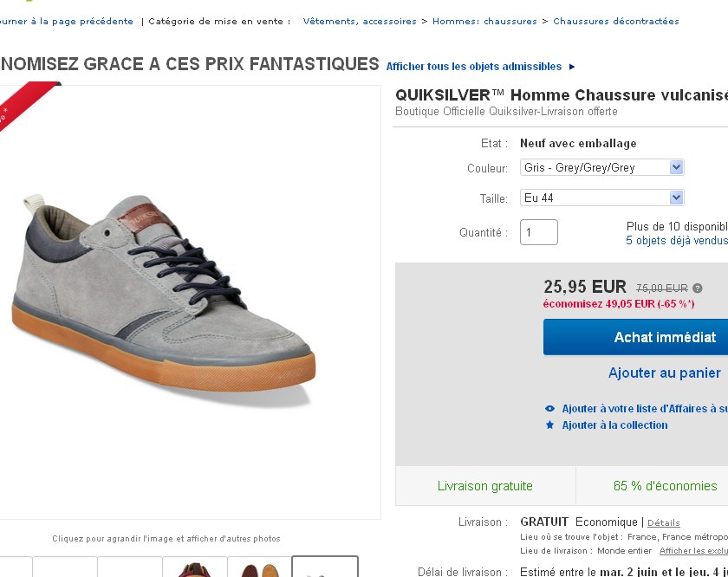Click Ajouter au panier link
Screen dimensions: 728x577
[664, 373]
